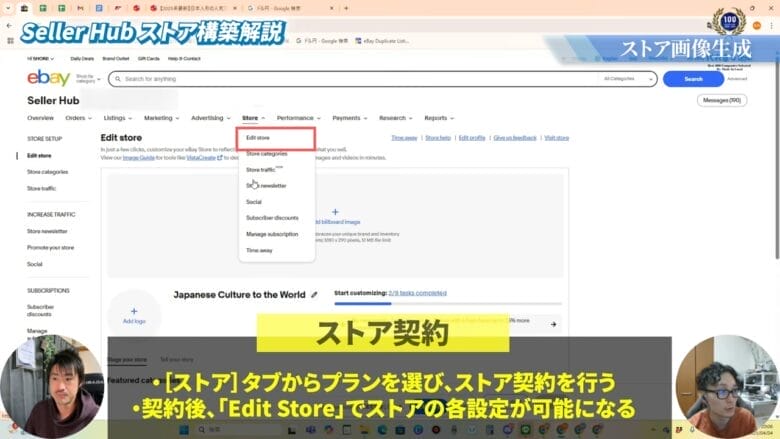The height and width of the screenshot is (439, 780).
Task: Click the Add logo plus icon
Action: point(134,311)
